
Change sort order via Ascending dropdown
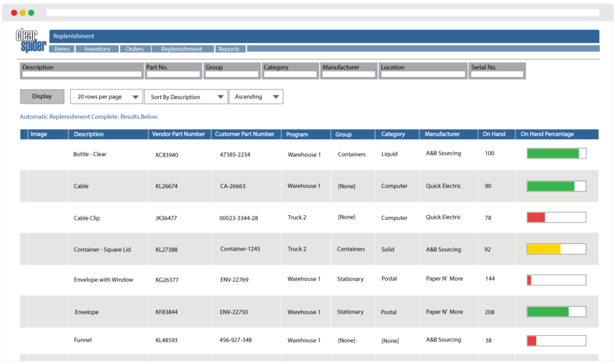point(256,96)
